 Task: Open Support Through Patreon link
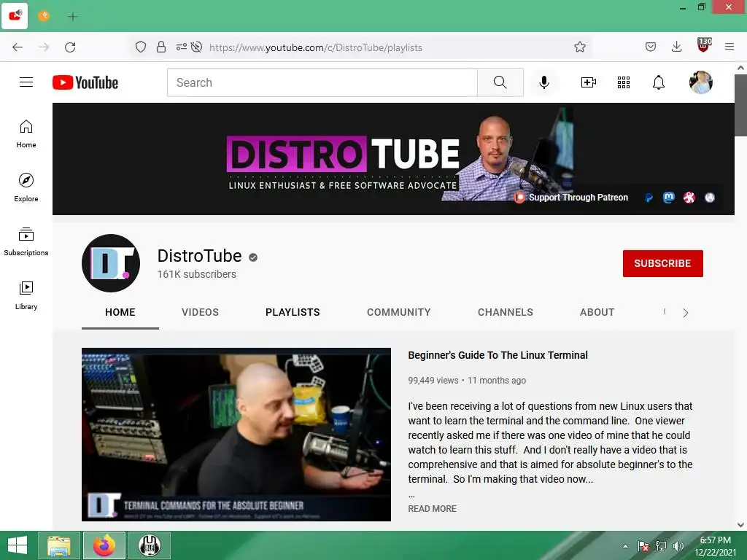point(572,197)
